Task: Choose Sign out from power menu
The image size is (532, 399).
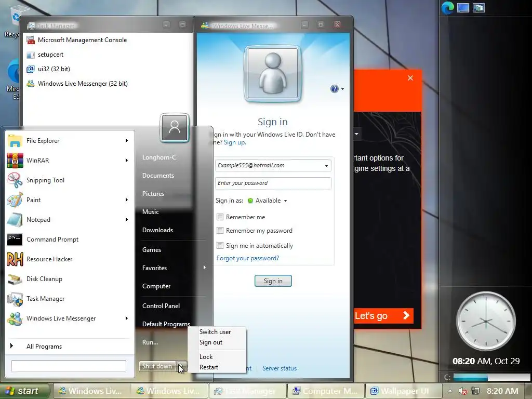Action: coord(211,342)
